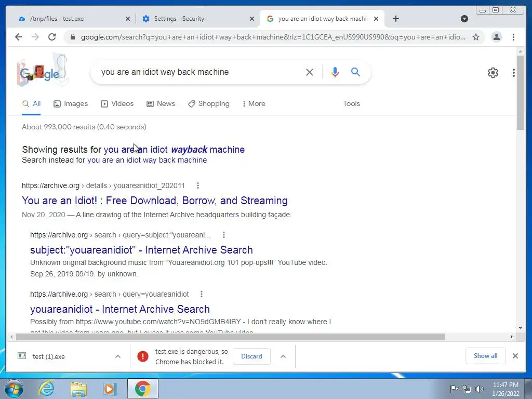Open the tab search dropdown
Image resolution: width=532 pixels, height=399 pixels.
pyautogui.click(x=464, y=19)
